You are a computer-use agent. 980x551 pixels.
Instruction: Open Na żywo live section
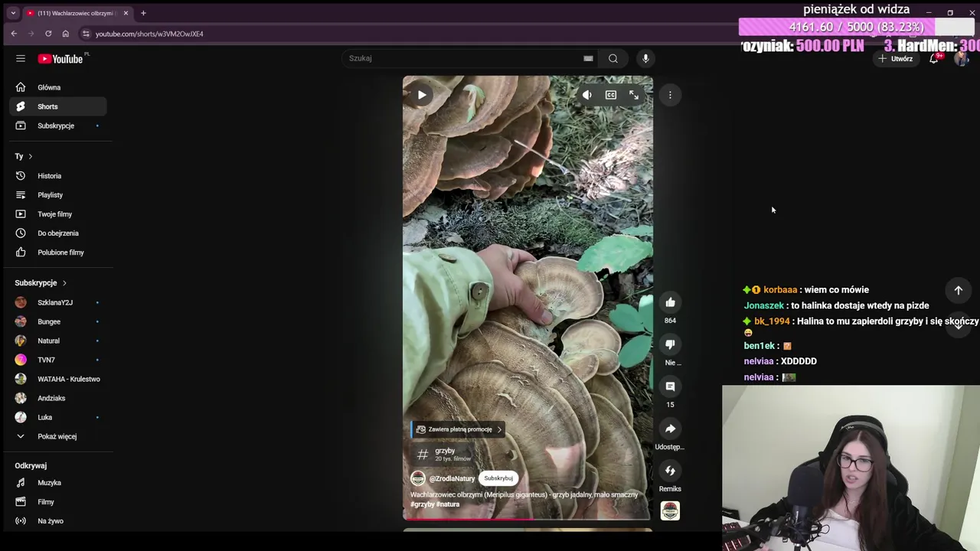58,521
